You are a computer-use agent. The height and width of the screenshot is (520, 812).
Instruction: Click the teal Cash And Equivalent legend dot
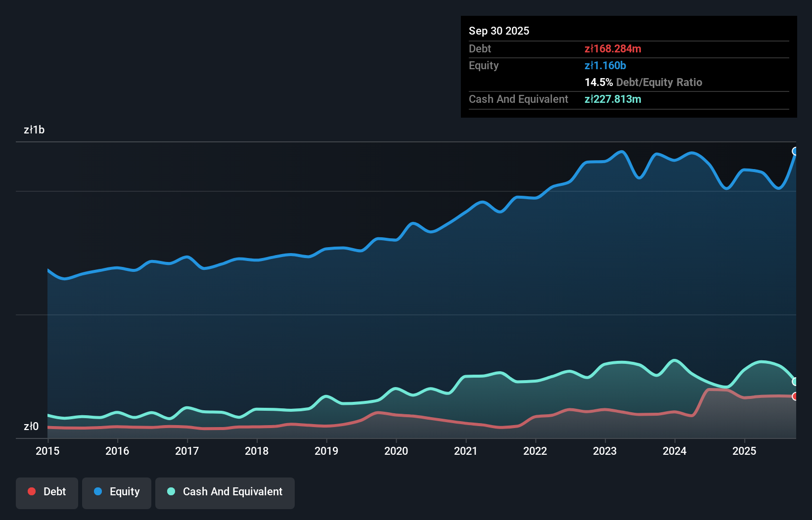tap(171, 491)
